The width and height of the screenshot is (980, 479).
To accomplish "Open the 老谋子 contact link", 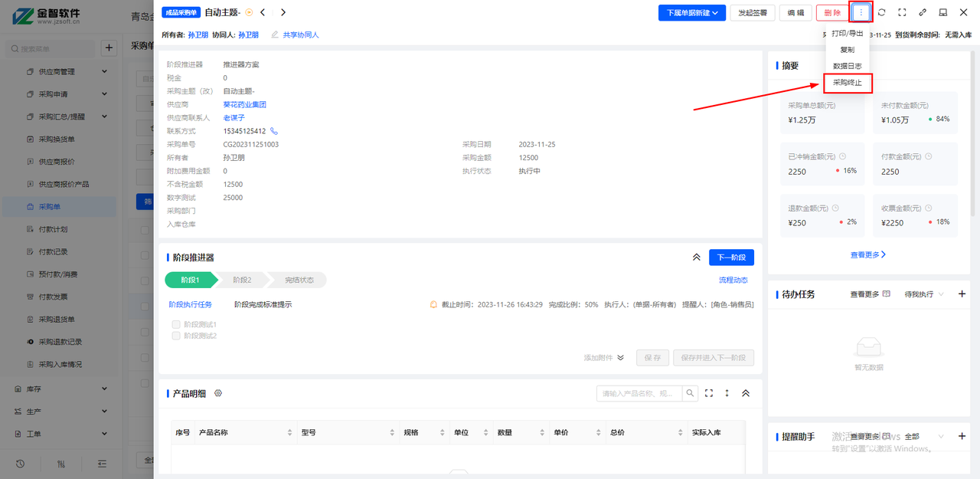I will pos(234,118).
